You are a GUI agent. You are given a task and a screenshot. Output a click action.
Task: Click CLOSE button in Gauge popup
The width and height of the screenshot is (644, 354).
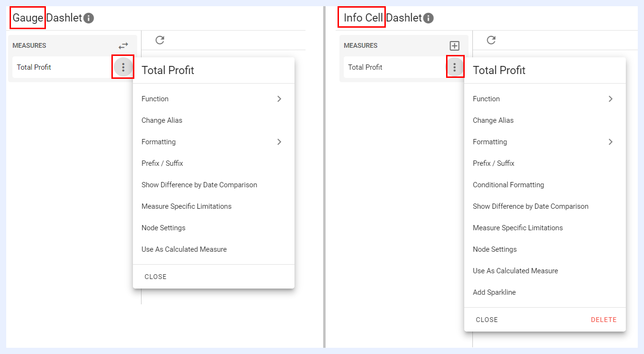(155, 277)
